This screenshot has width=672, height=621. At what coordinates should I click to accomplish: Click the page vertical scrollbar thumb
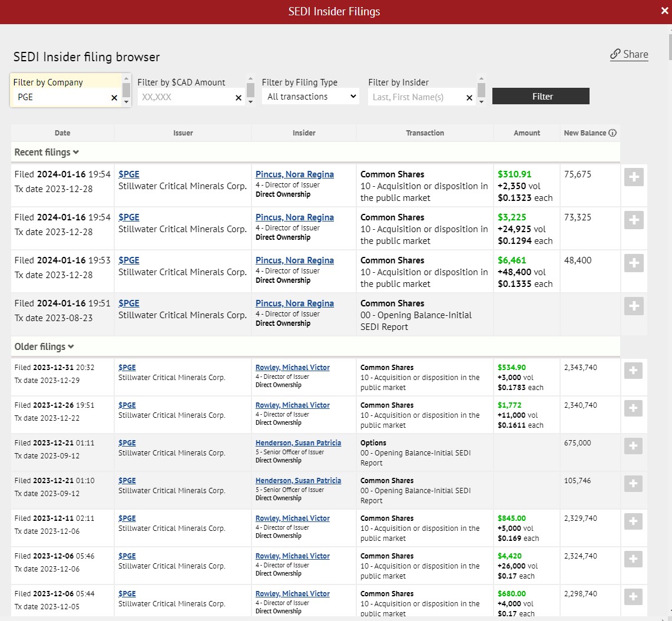pos(670,47)
